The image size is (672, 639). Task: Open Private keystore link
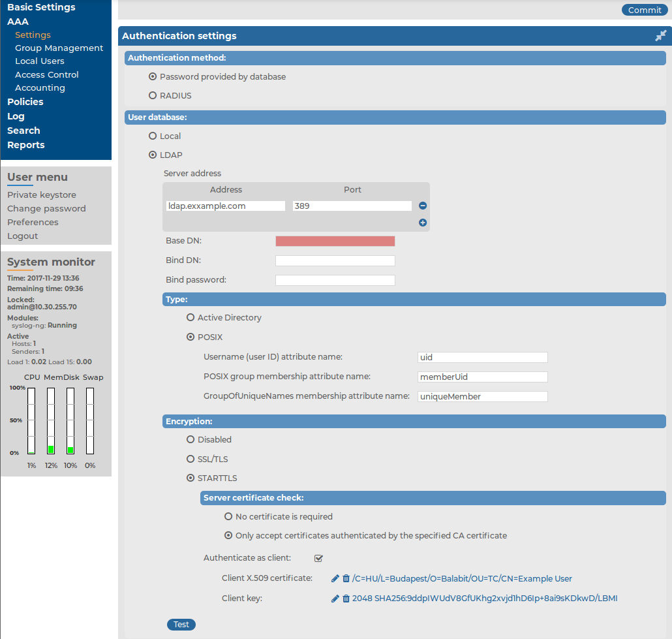42,195
